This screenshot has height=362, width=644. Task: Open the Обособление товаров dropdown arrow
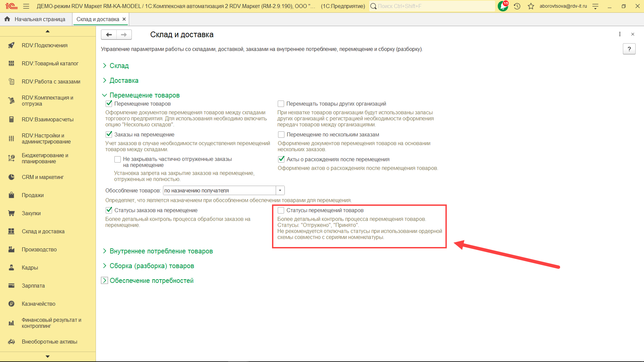pyautogui.click(x=280, y=190)
